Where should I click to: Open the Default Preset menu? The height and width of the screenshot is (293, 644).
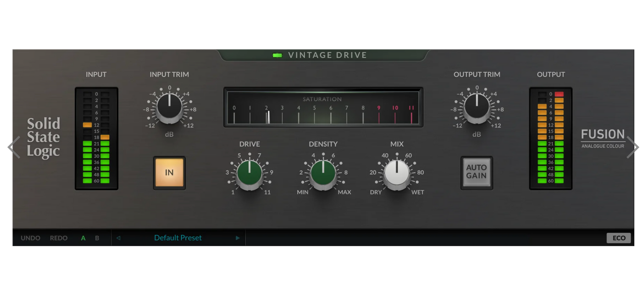[x=178, y=238]
